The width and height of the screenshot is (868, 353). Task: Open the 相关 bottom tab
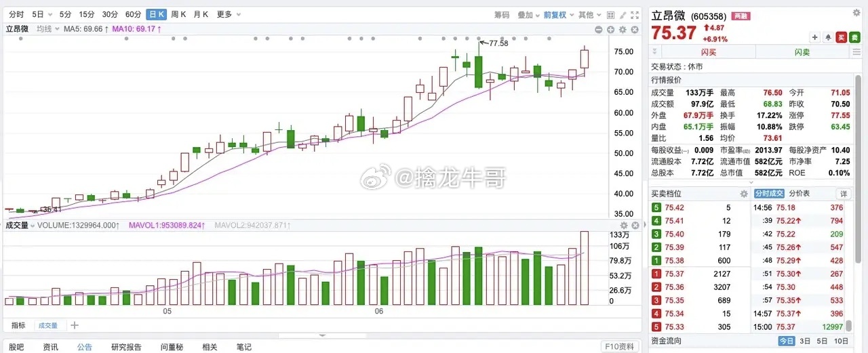point(210,347)
